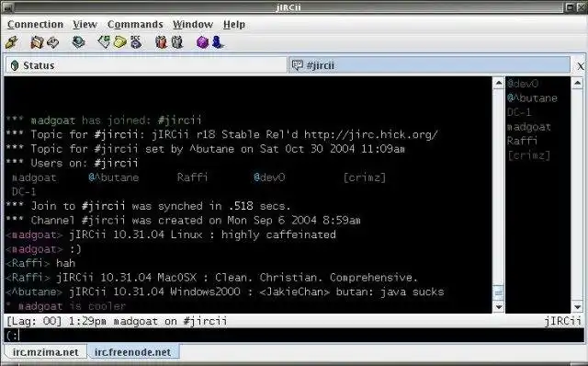Open the Help menu
This screenshot has width=588, height=366.
(234, 25)
